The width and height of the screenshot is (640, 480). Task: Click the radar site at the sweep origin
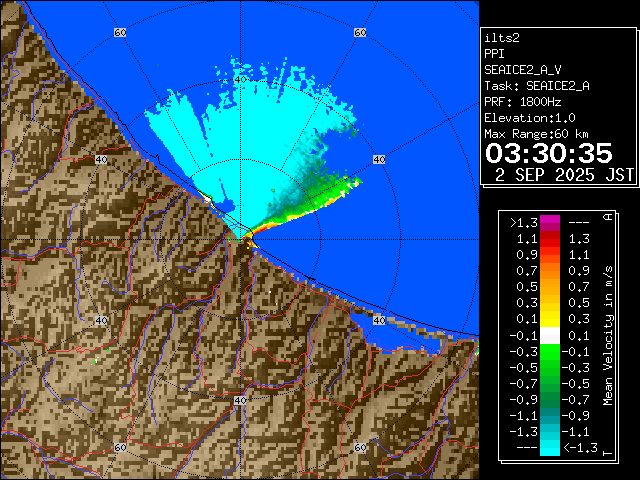[x=242, y=238]
